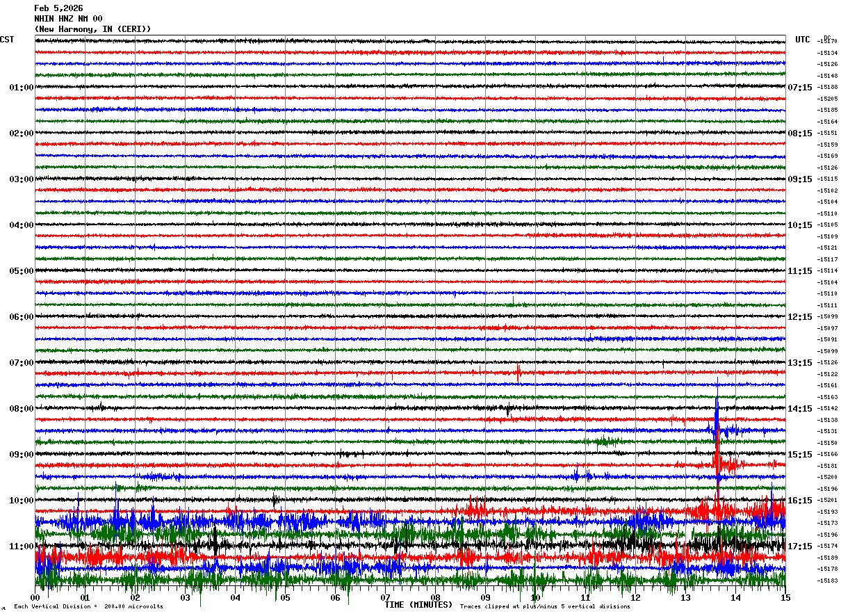This screenshot has width=841, height=616.
Task: Click the 'CST' time zone label
Action: [7, 40]
